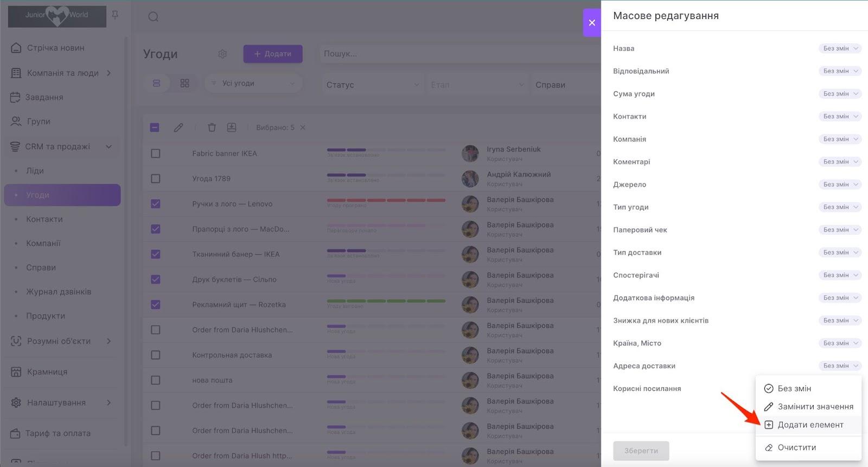868x467 pixels.
Task: Open the Статус filter dropdown
Action: click(372, 85)
